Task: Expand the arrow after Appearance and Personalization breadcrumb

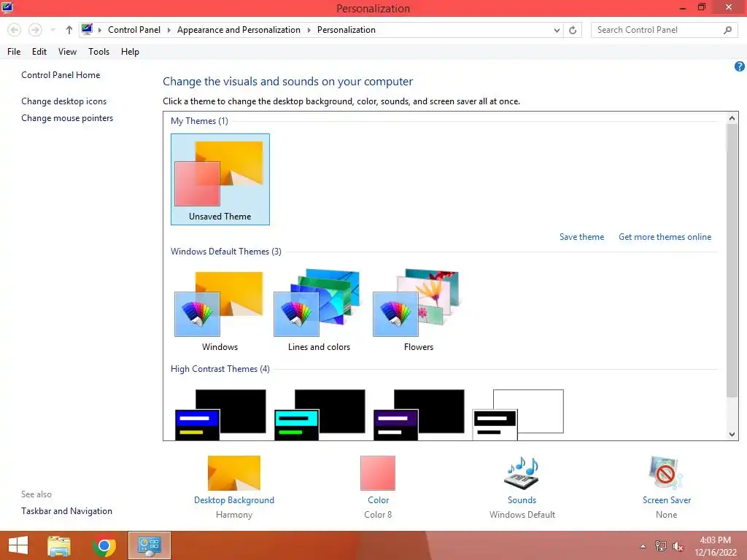Action: tap(309, 30)
